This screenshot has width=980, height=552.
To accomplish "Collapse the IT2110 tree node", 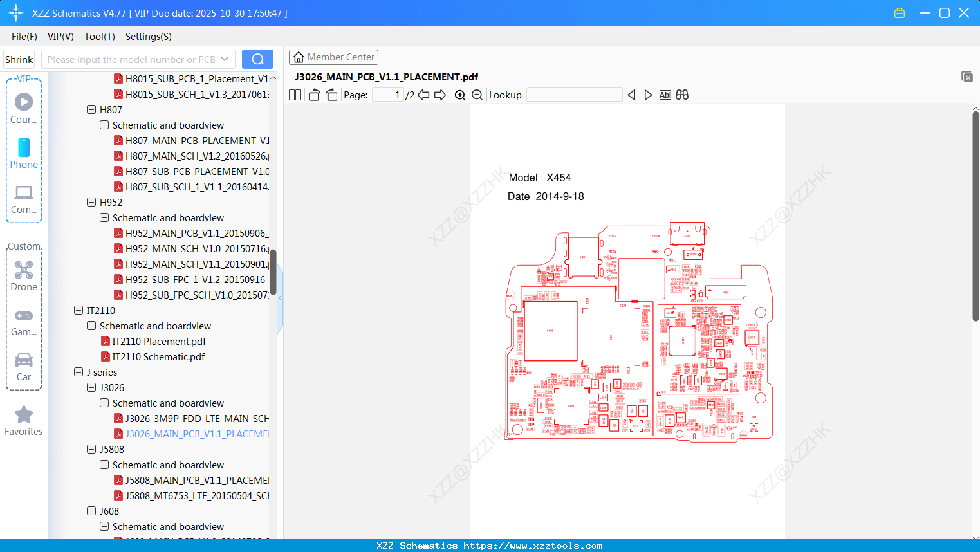I will (79, 310).
